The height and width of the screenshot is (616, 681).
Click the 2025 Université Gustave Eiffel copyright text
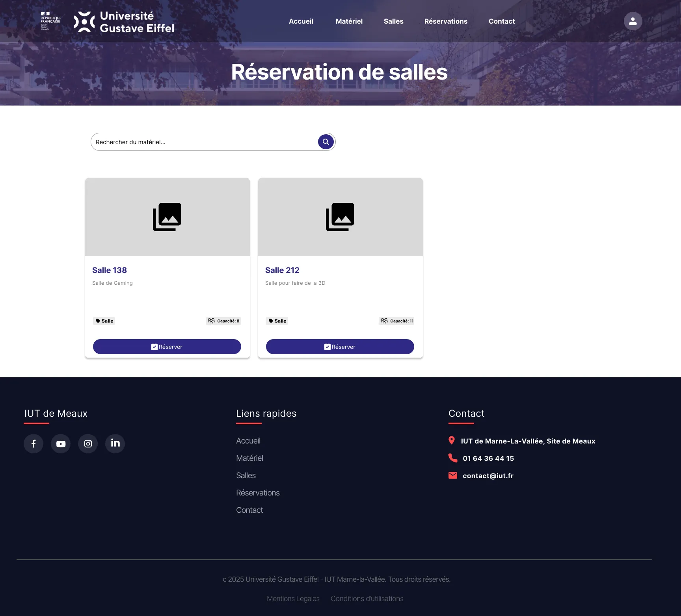337,579
